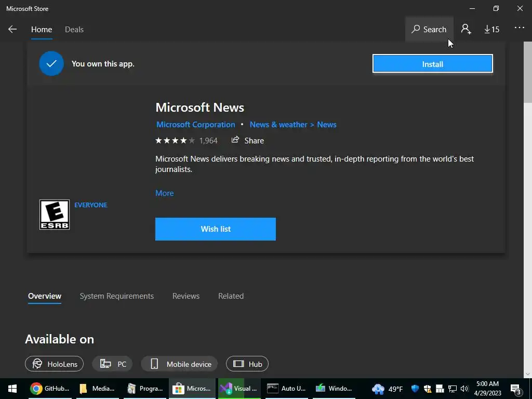
Task: Open Microsoft Corporation publisher link
Action: coord(195,125)
